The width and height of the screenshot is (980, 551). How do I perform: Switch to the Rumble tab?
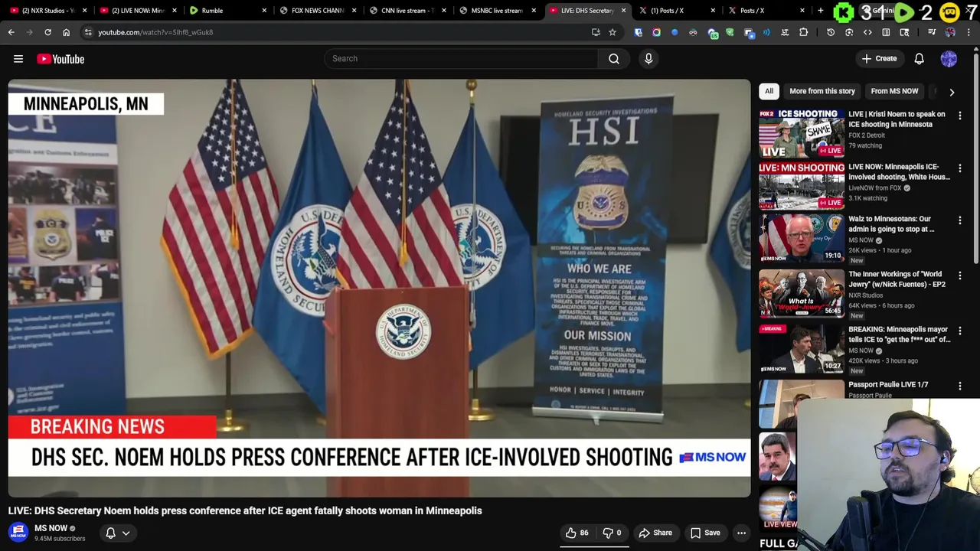(227, 11)
